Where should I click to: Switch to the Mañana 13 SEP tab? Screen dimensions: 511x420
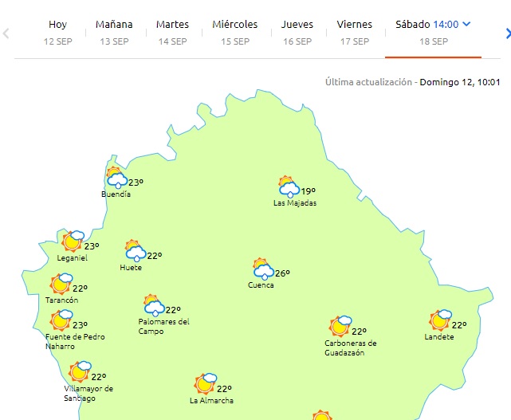coord(114,33)
